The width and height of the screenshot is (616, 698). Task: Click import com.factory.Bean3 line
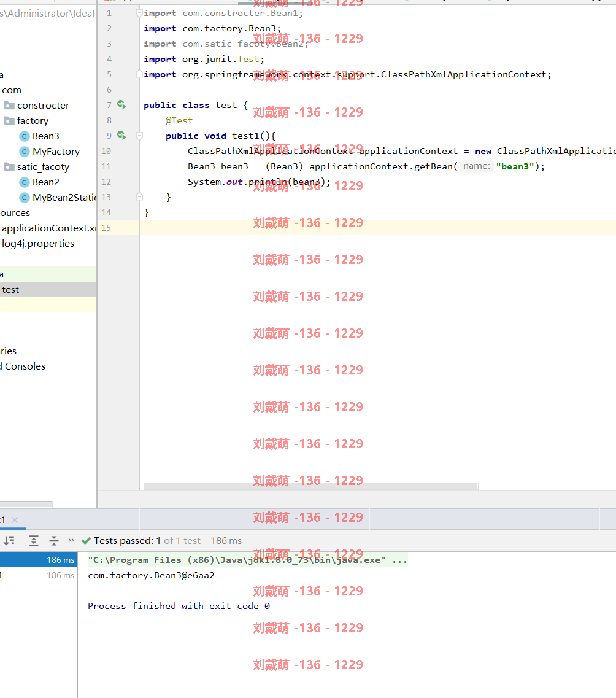tap(212, 28)
